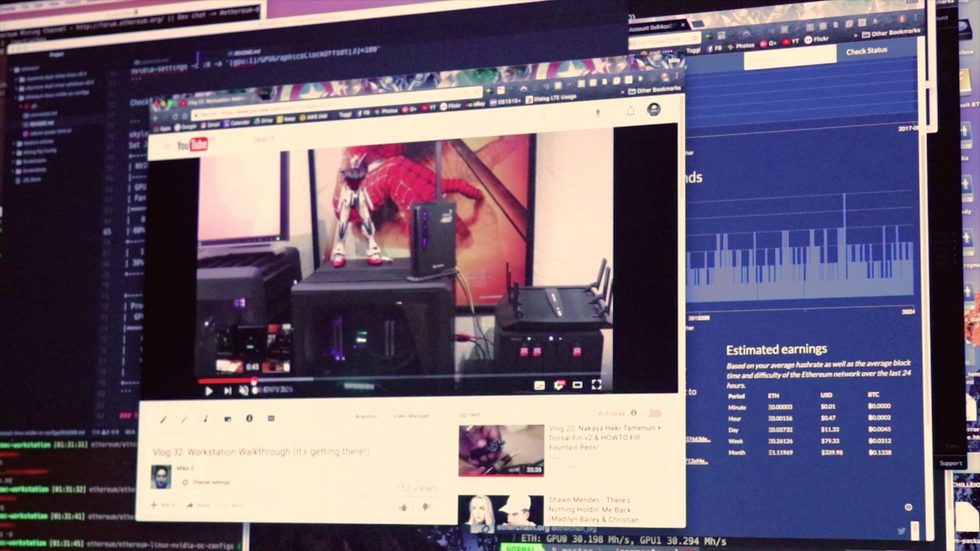The image size is (980, 551).
Task: Open the Calendar bookmark
Action: point(237,122)
